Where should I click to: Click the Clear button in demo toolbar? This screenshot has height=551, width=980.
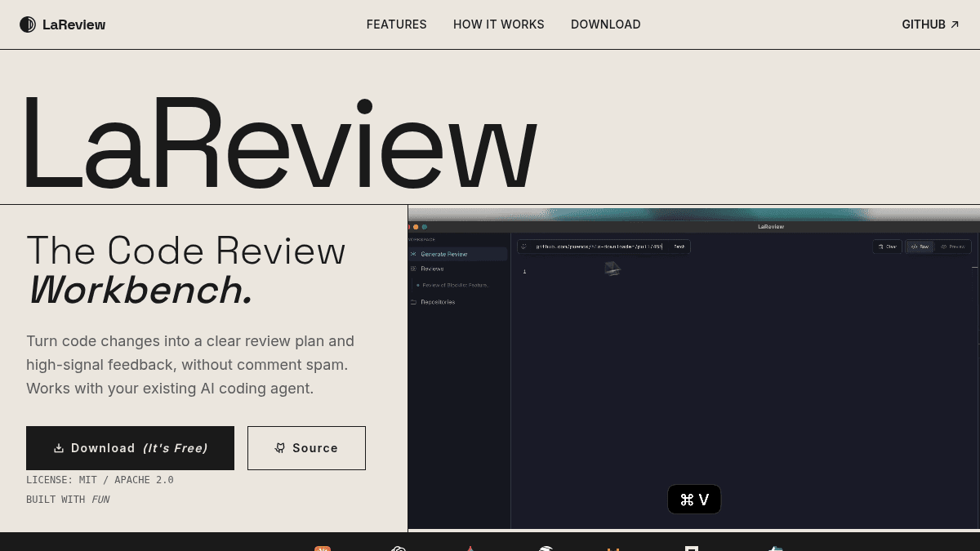tap(887, 247)
